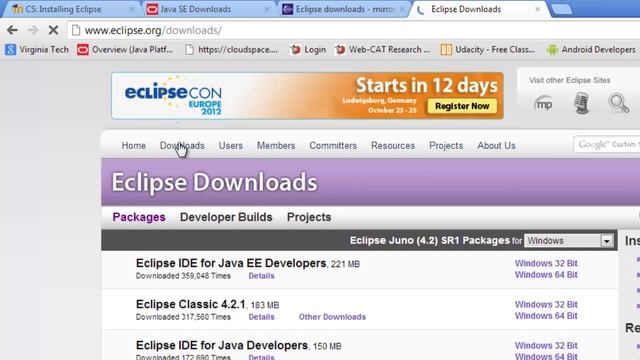Click the Eclipse Live microphone icon

coord(581,103)
